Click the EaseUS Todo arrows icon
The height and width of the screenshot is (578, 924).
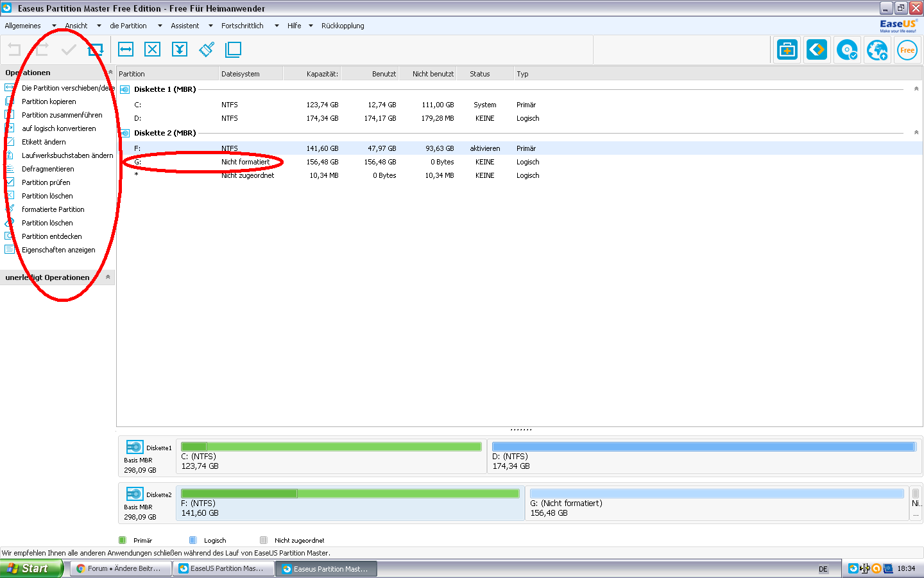point(817,49)
